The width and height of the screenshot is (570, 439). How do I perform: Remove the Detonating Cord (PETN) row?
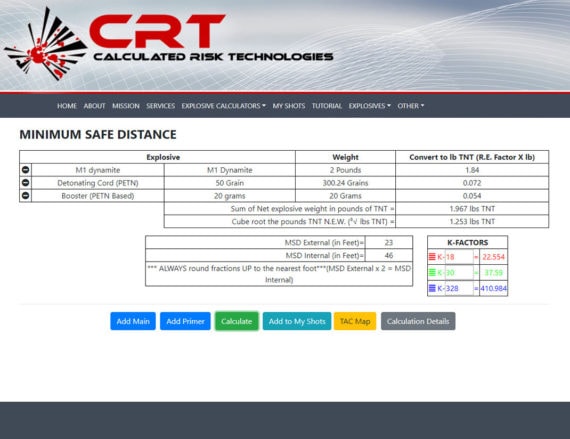coord(25,182)
